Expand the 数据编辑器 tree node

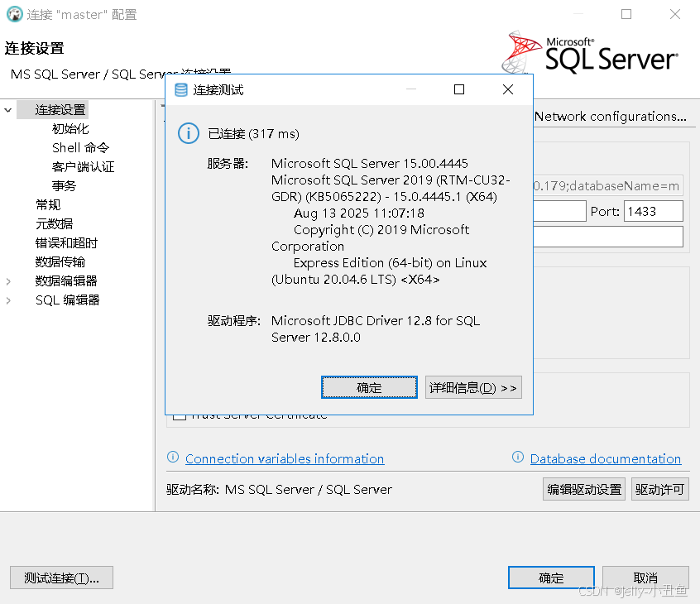click(x=8, y=281)
